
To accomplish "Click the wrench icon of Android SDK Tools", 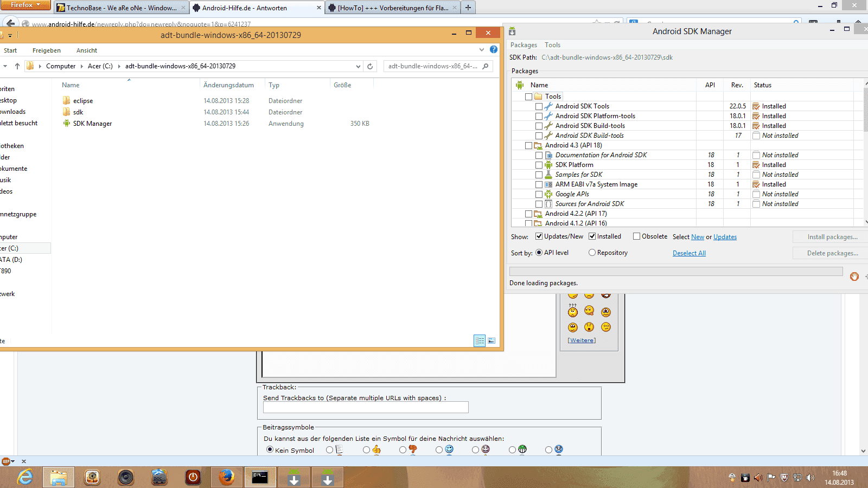I will click(x=548, y=106).
